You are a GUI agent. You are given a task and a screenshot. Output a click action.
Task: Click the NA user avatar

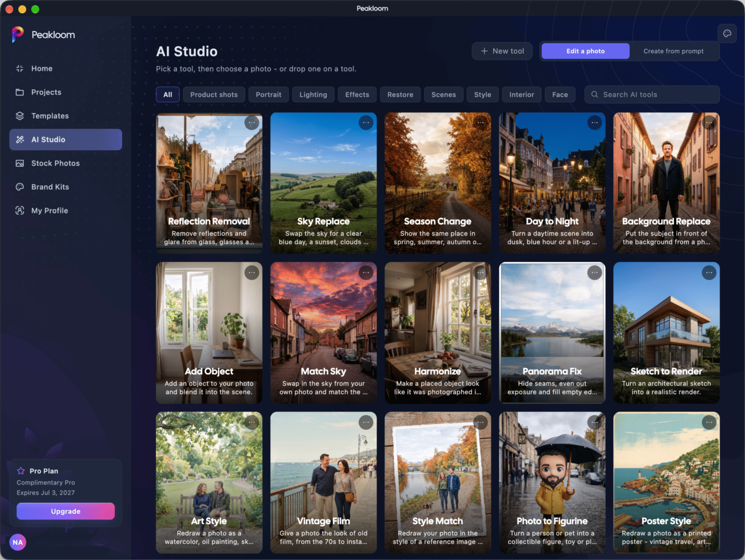(18, 542)
